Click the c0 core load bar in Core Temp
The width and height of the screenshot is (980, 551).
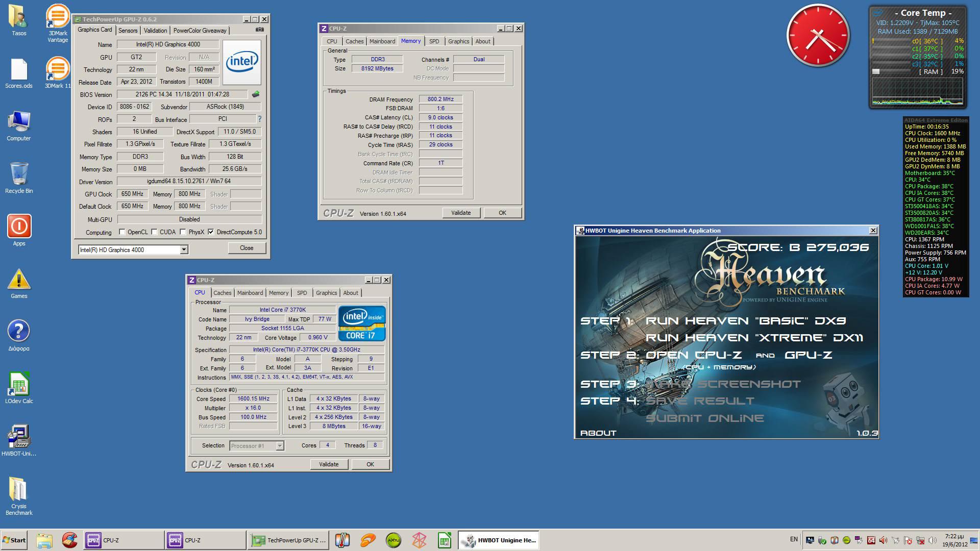click(891, 41)
